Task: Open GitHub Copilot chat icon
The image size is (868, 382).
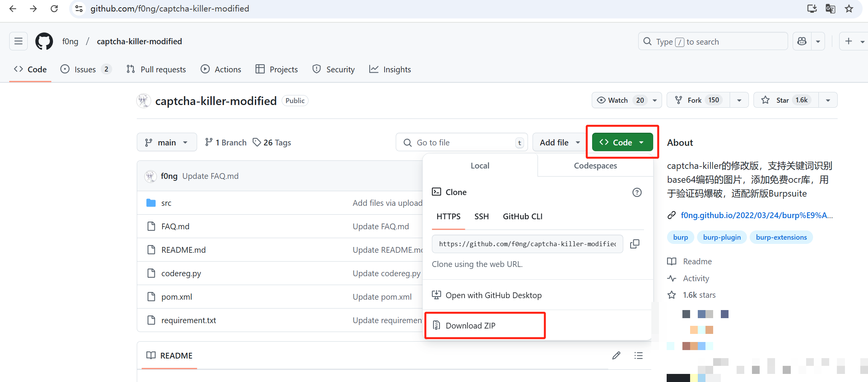Action: point(802,41)
